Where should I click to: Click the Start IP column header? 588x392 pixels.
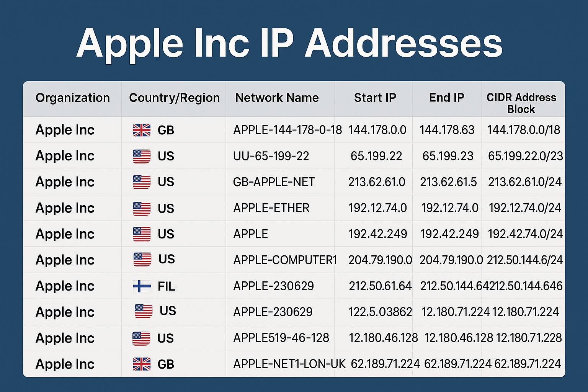tap(375, 98)
